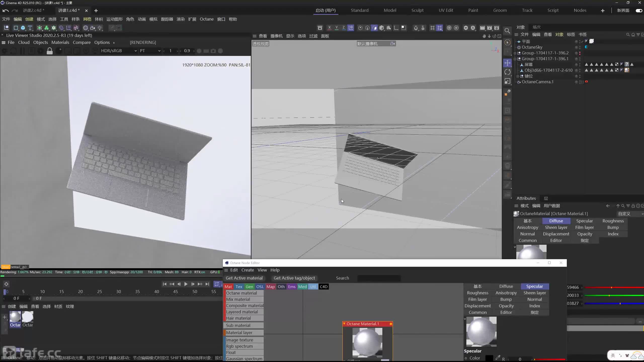Select the Move tool
This screenshot has height=362, width=644.
507,63
